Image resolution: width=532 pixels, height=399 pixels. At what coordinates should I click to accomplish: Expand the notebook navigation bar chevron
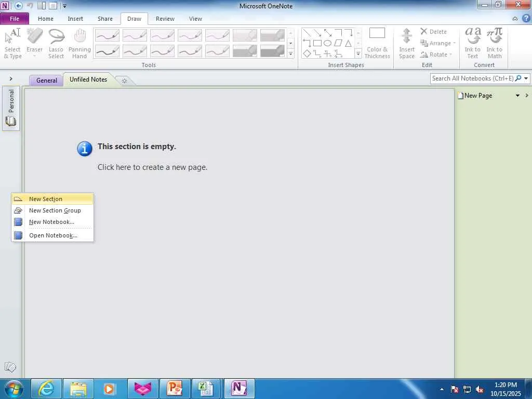tap(11, 79)
